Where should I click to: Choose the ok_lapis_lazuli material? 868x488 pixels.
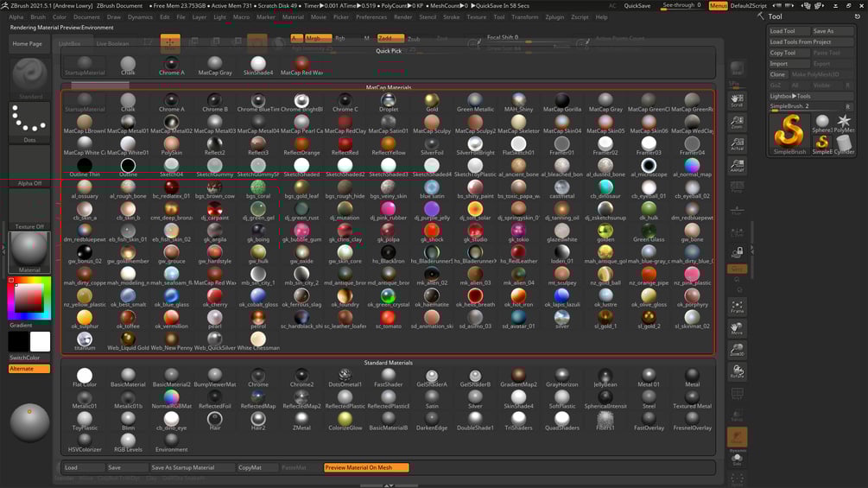[562, 296]
